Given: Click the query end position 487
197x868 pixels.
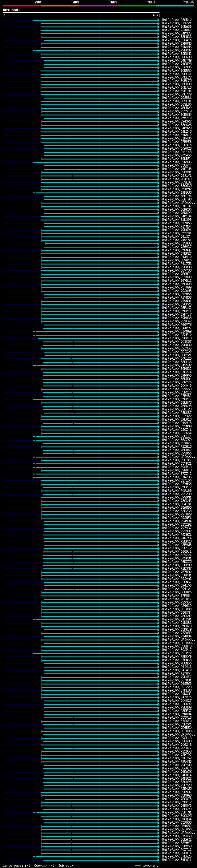Looking at the screenshot, I should (x=155, y=15).
